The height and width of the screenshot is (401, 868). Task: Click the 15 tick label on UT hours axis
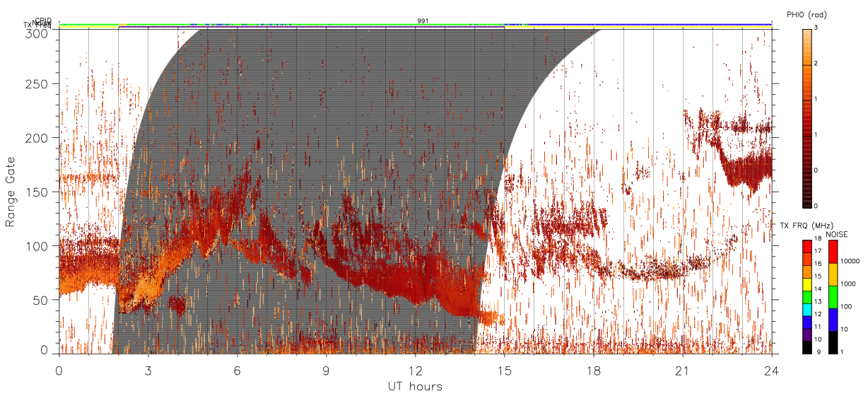click(x=504, y=371)
